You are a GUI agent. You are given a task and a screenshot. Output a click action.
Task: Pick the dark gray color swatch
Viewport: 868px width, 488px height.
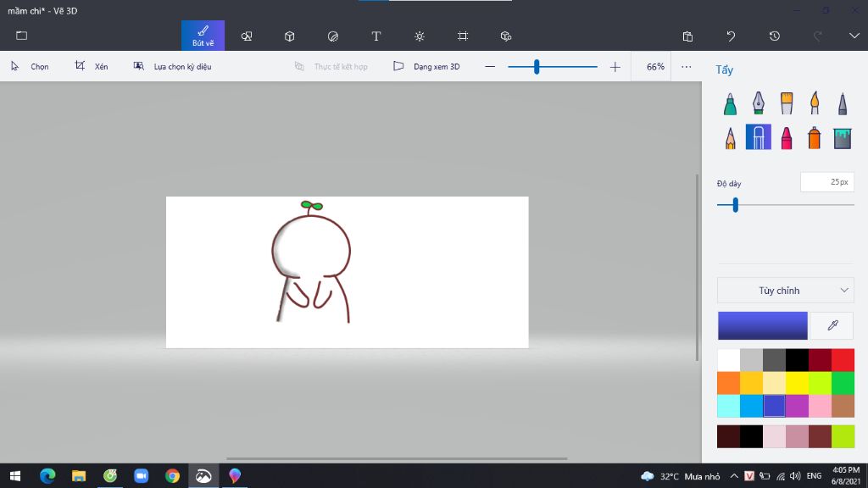point(775,360)
